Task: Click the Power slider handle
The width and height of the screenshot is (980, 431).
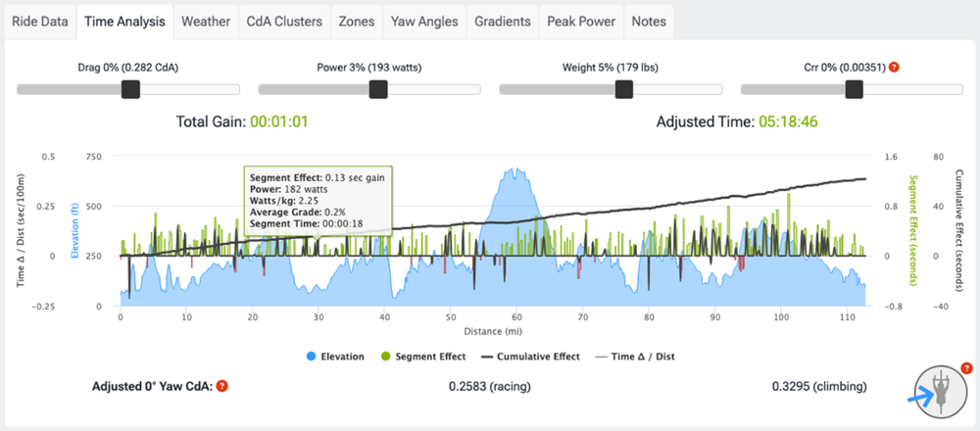Action: click(375, 90)
